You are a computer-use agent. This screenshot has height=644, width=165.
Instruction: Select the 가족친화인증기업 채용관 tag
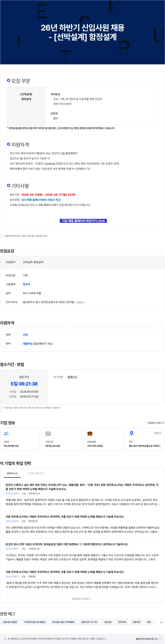coord(35,622)
